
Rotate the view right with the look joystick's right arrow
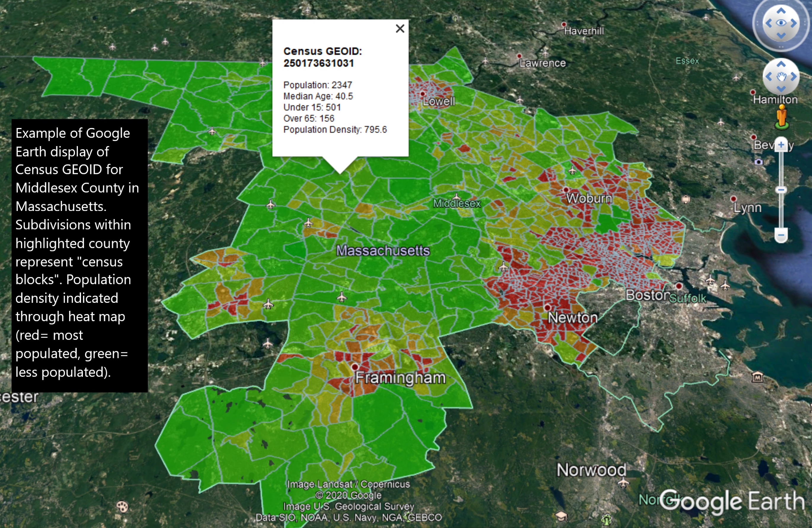(794, 23)
